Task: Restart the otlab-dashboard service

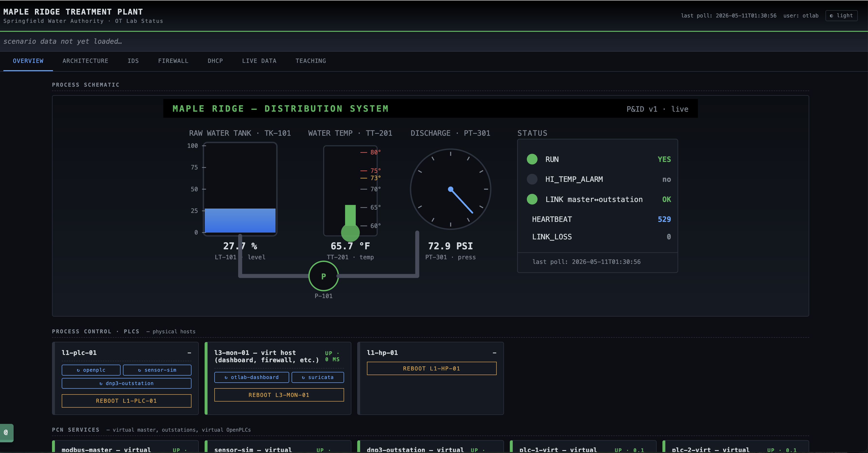Action: tap(251, 377)
